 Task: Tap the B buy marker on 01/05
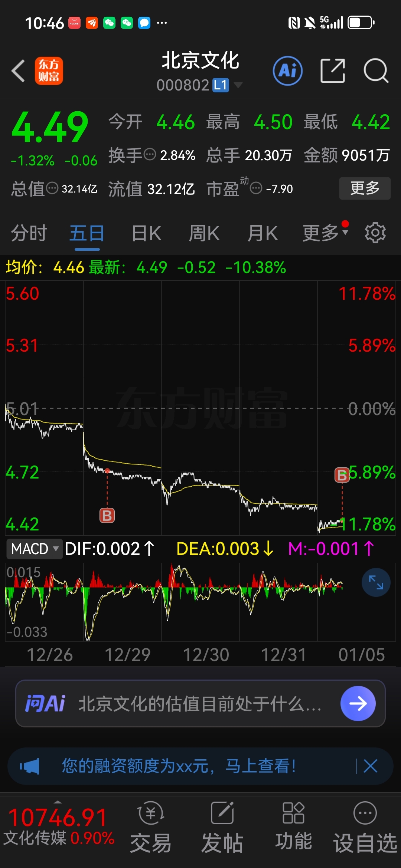click(x=342, y=475)
